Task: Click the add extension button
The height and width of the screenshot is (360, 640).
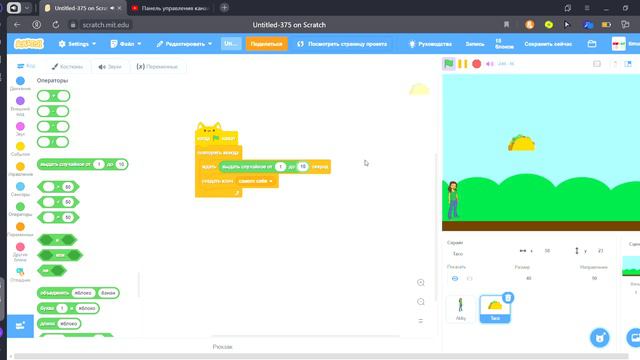Action: click(20, 326)
